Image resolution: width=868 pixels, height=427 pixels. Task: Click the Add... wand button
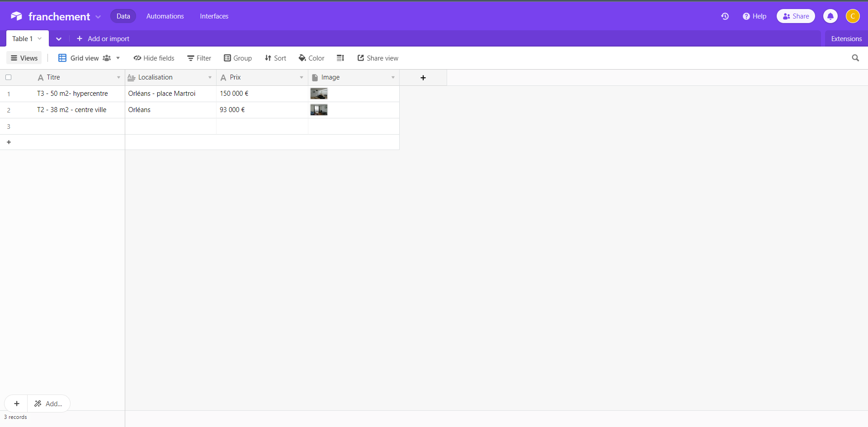(48, 404)
